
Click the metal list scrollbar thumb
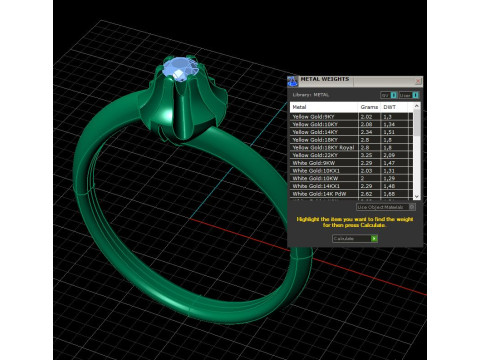pyautogui.click(x=416, y=123)
